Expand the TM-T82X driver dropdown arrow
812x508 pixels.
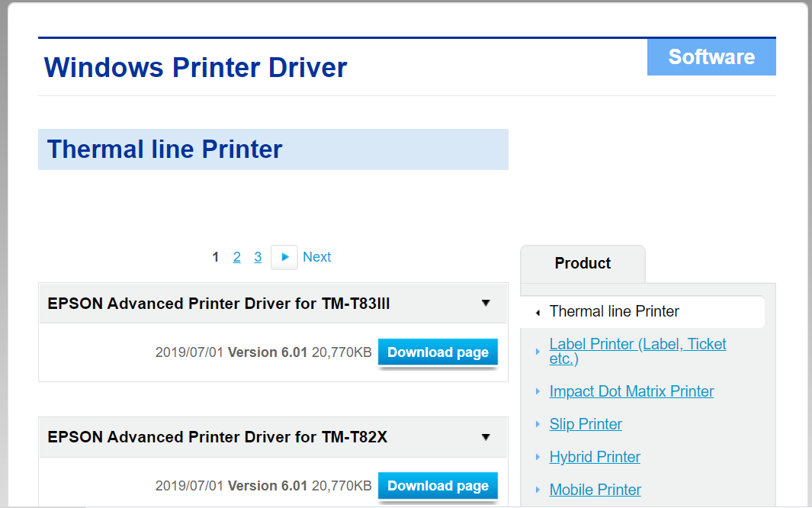pyautogui.click(x=486, y=437)
